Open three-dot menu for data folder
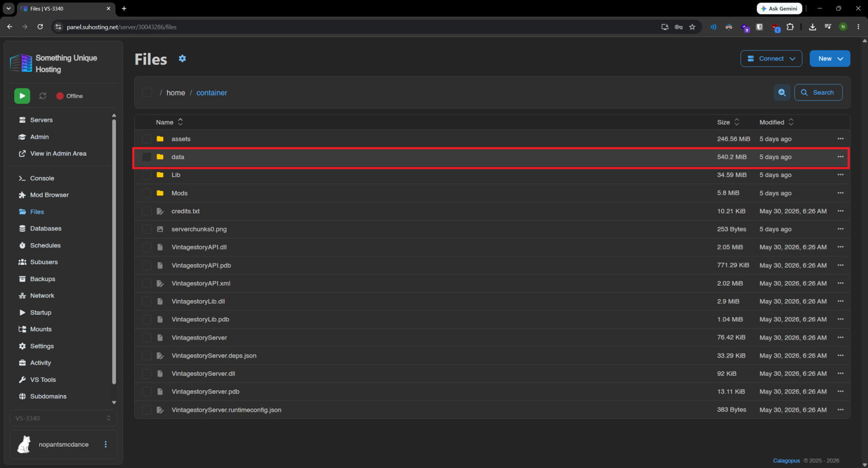868x468 pixels. [841, 157]
